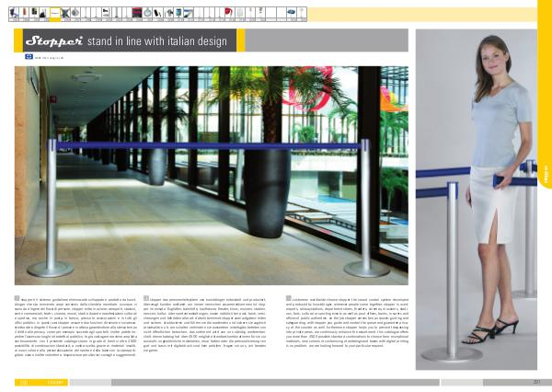Open the blue oval sign thumbnail
Screen dimensions: 552x392
[x=291, y=14]
